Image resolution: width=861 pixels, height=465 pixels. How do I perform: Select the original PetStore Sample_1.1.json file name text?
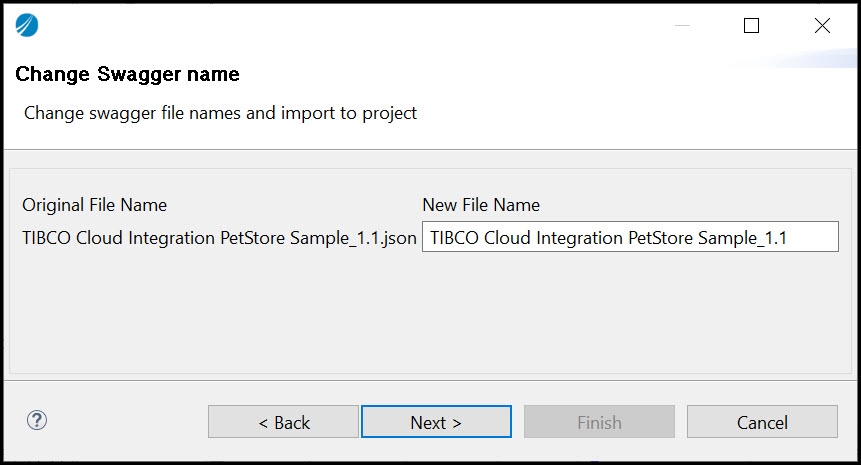pos(219,238)
